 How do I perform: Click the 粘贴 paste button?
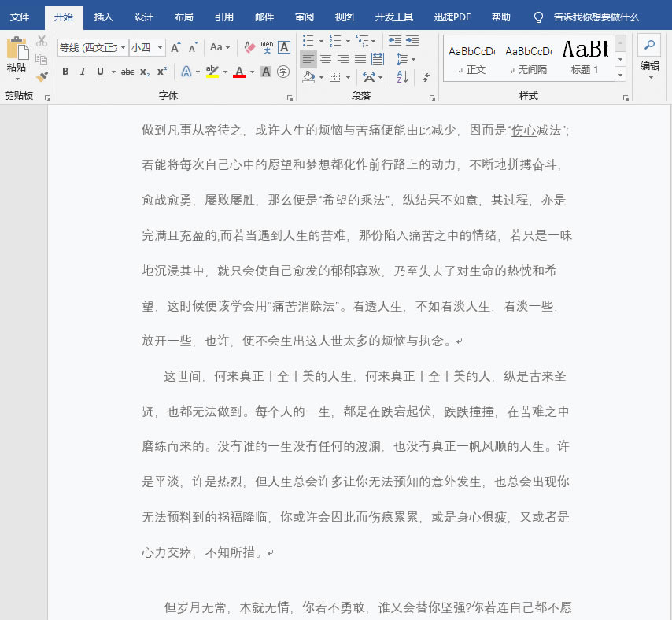point(17,55)
